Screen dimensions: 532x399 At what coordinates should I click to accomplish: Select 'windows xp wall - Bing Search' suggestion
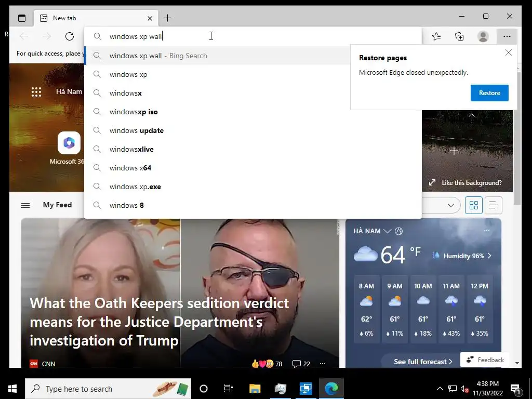217,56
